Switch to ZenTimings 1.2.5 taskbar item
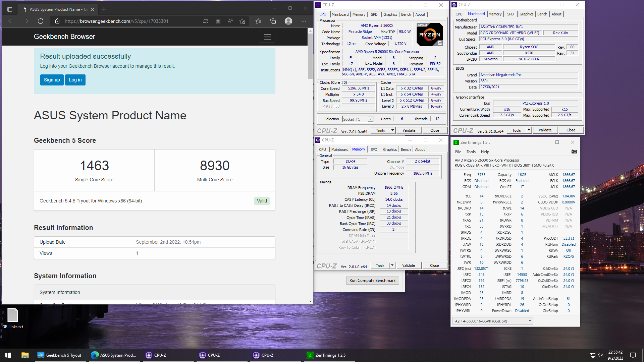The width and height of the screenshot is (644, 362). coord(330,355)
